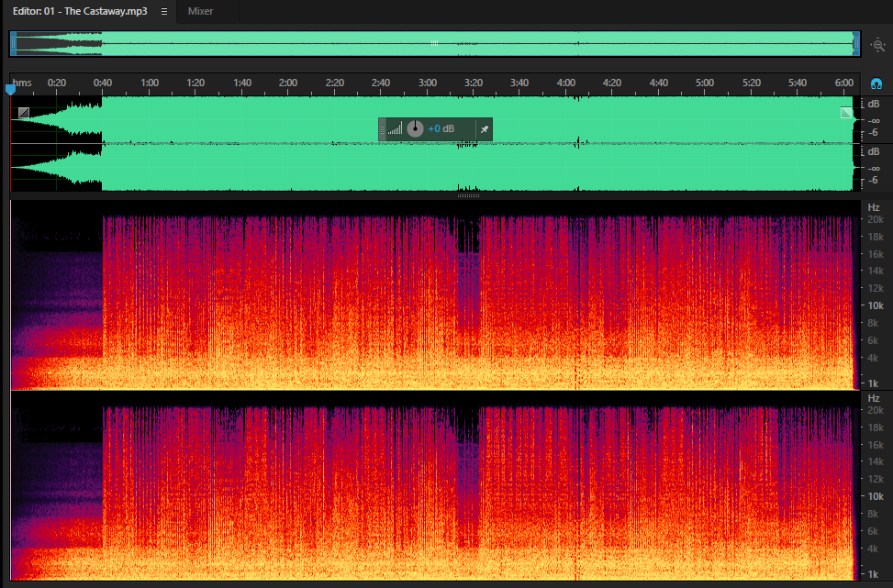Select the Editor: 01 - The Castaway.mp3 tab

pos(80,11)
